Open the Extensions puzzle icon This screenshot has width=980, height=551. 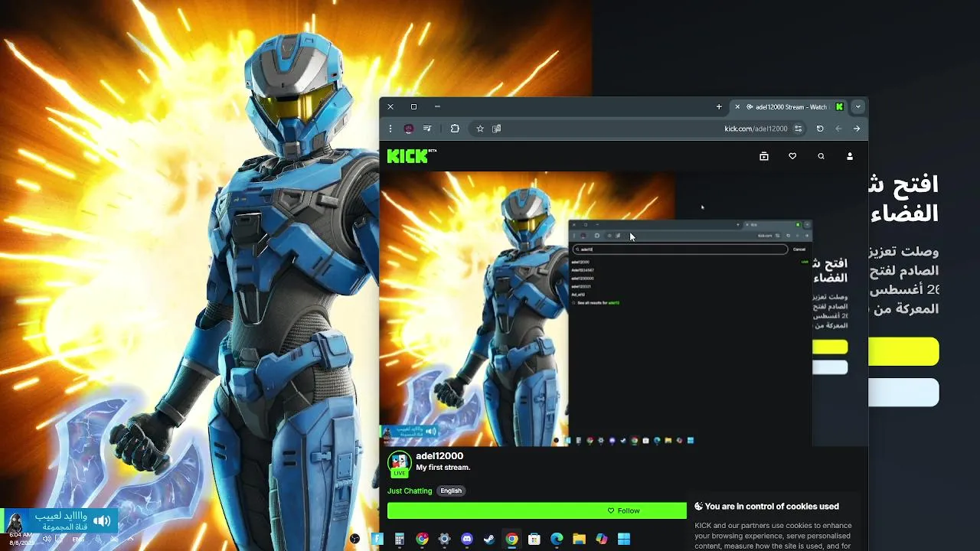click(455, 129)
